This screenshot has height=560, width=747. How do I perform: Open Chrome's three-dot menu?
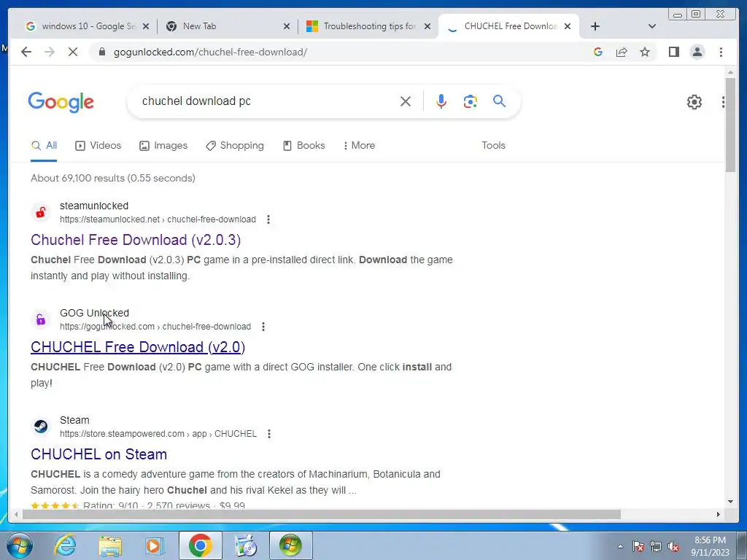721,52
